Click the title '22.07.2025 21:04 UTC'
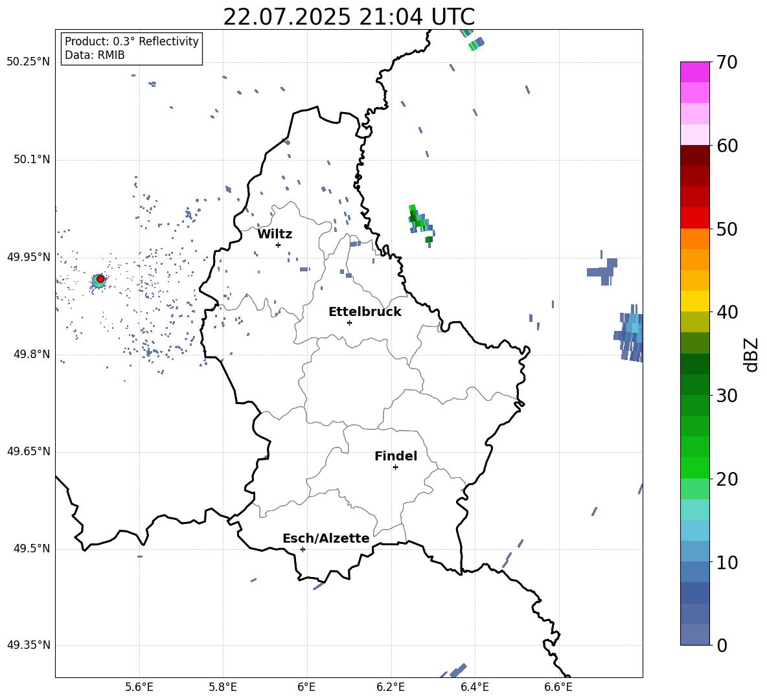Viewport: 767px width, 700px height. click(349, 17)
